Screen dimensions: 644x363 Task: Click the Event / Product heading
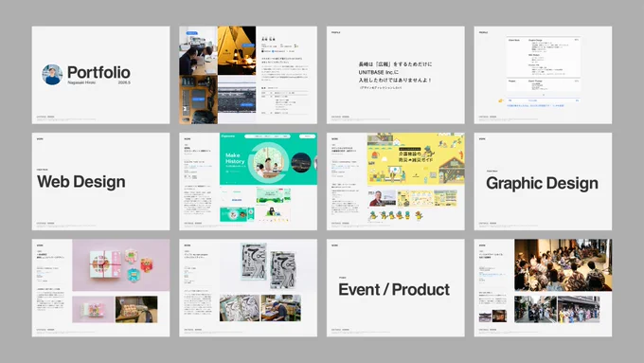click(394, 289)
